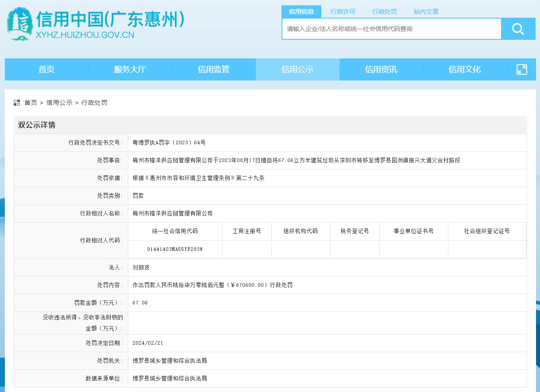Click the 行政处罚决定书文号 label
Image resolution: width=540 pixels, height=392 pixels.
[96, 142]
